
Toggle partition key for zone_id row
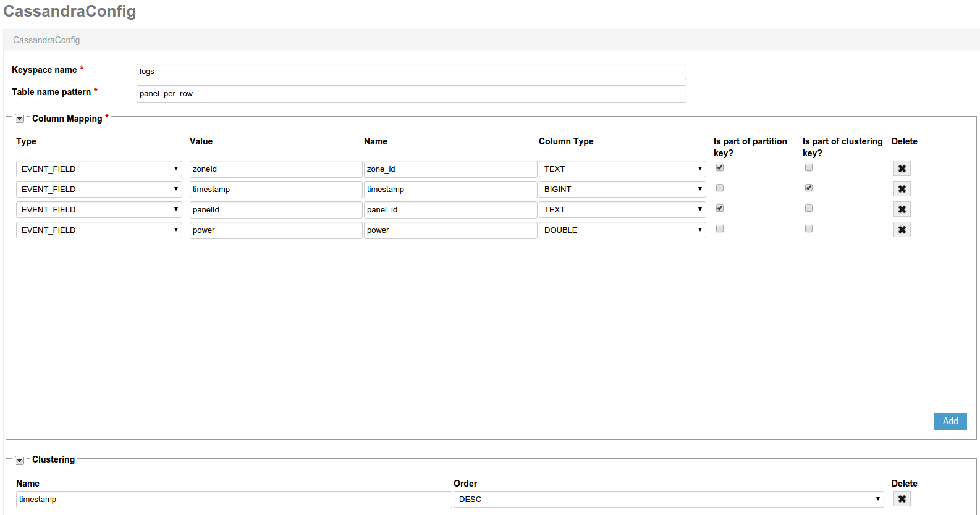click(720, 167)
